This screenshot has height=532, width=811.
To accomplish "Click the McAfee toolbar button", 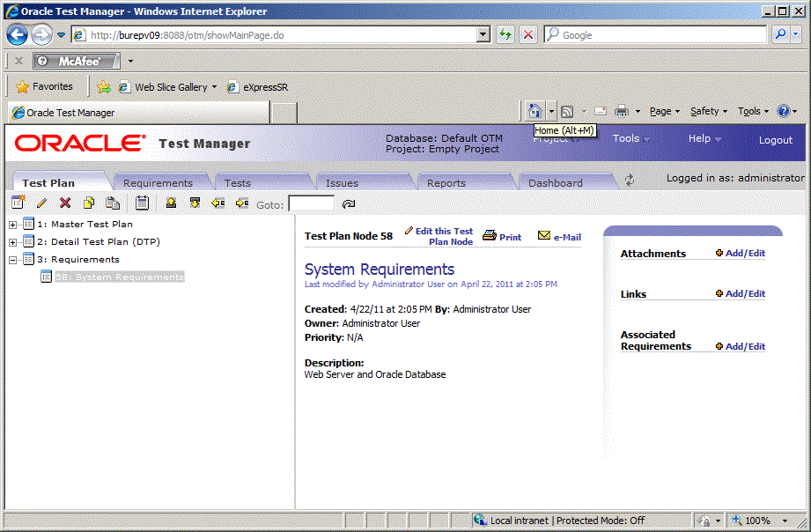I will point(77,61).
